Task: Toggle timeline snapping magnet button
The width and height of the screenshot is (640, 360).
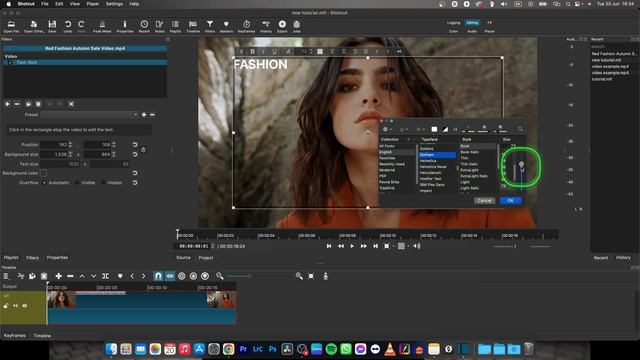Action: click(158, 276)
